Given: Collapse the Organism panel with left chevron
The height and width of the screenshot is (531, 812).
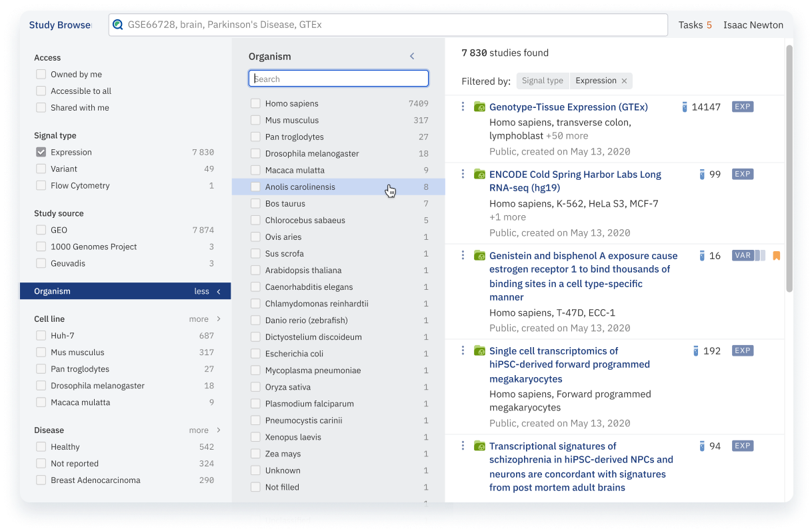Looking at the screenshot, I should click(x=412, y=57).
